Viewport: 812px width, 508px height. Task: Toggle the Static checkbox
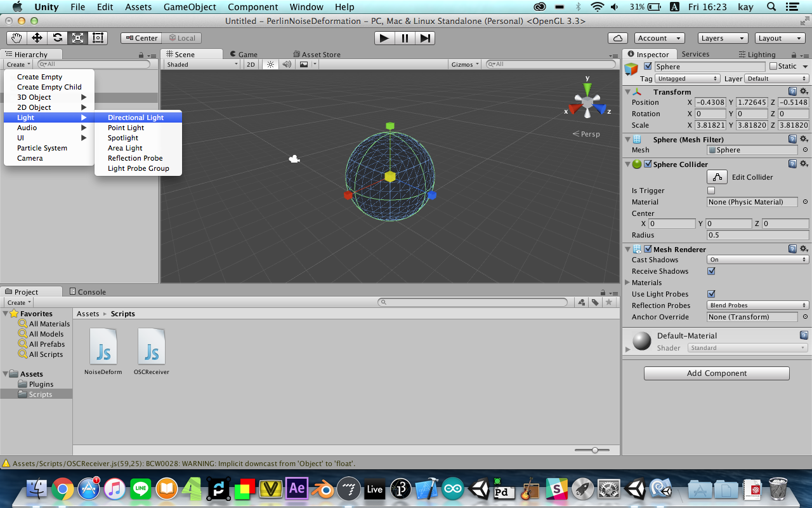(x=773, y=66)
